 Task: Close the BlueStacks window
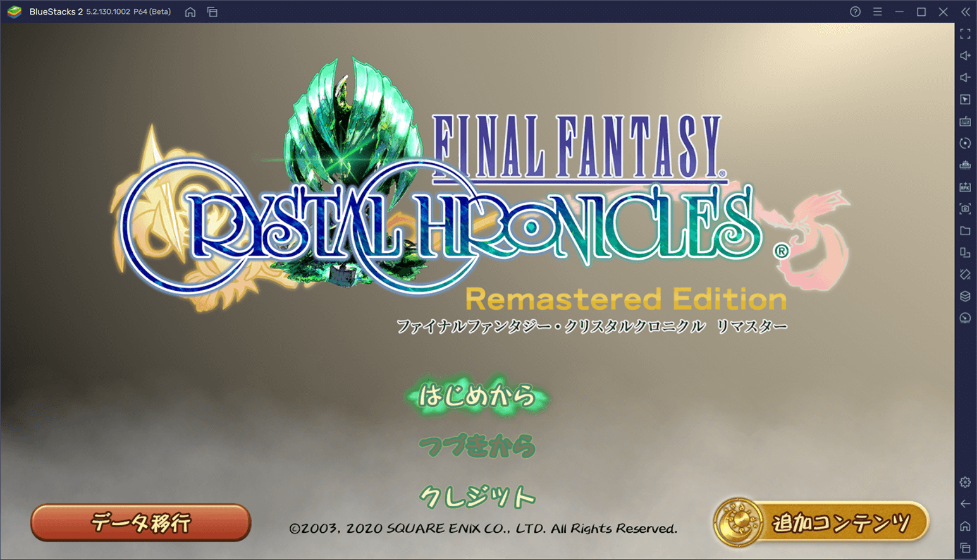943,11
